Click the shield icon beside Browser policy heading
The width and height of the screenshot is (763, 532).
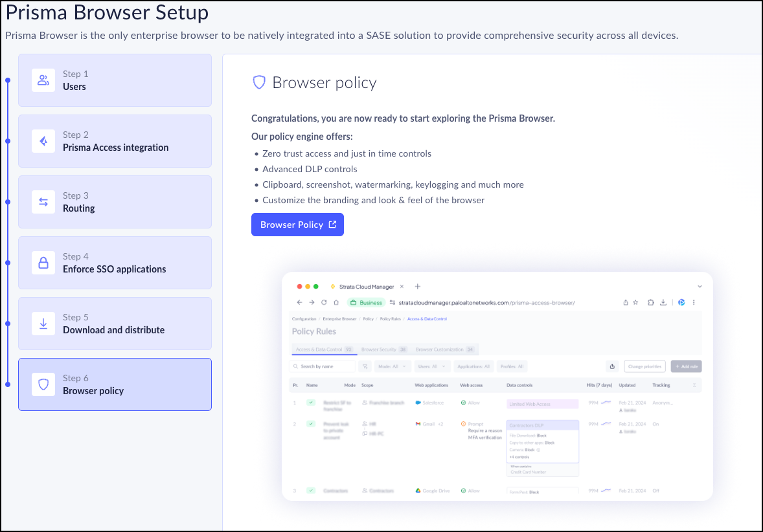(259, 82)
